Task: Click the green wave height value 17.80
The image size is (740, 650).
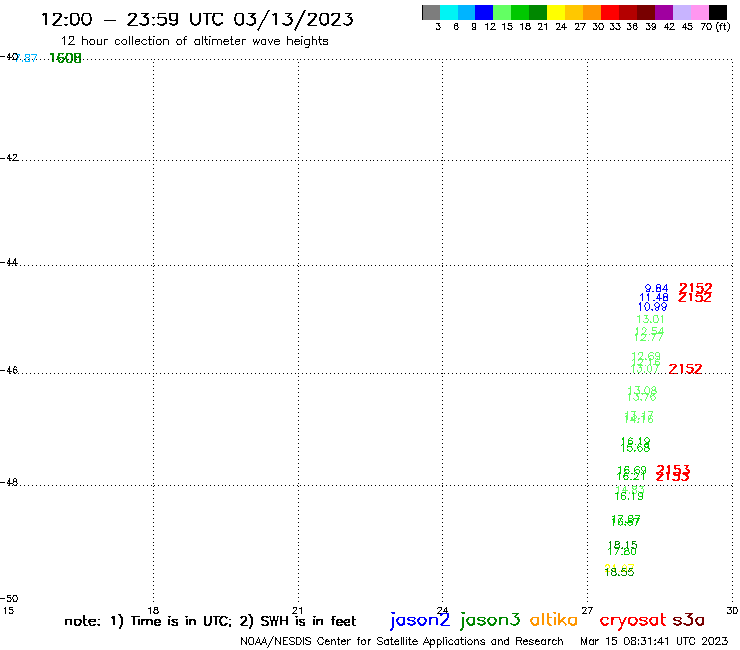Action: [x=622, y=551]
